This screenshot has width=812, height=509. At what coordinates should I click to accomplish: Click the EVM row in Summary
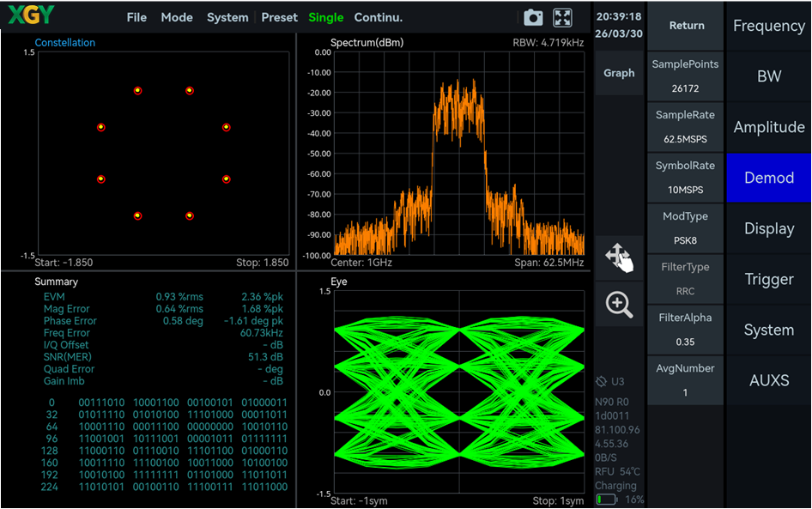pos(163,297)
